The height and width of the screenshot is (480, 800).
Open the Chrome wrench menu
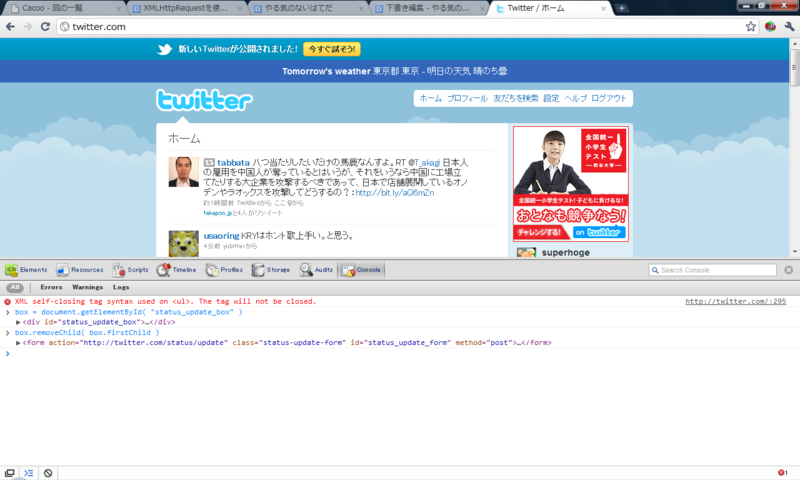click(x=789, y=27)
